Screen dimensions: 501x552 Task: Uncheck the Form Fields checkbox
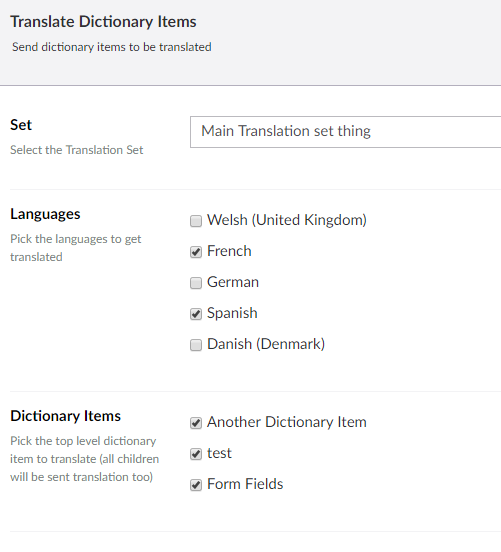click(x=196, y=485)
